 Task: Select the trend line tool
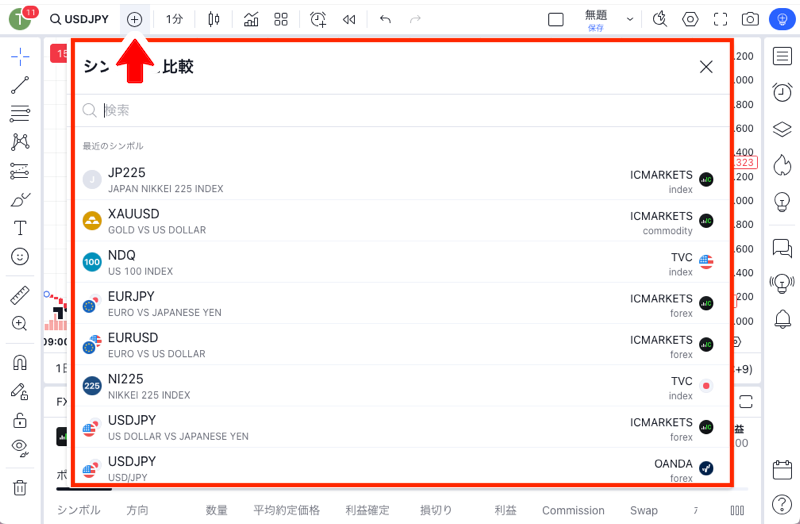(x=20, y=85)
